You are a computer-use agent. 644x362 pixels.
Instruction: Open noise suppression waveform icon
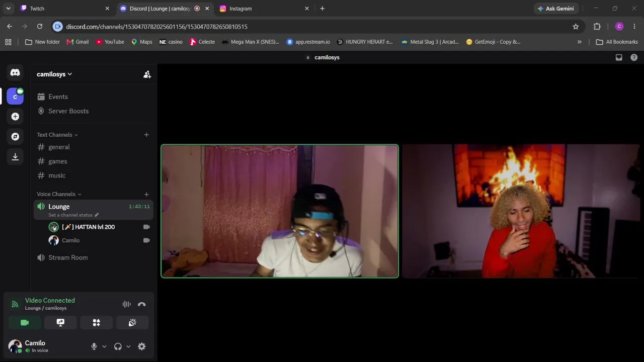126,304
